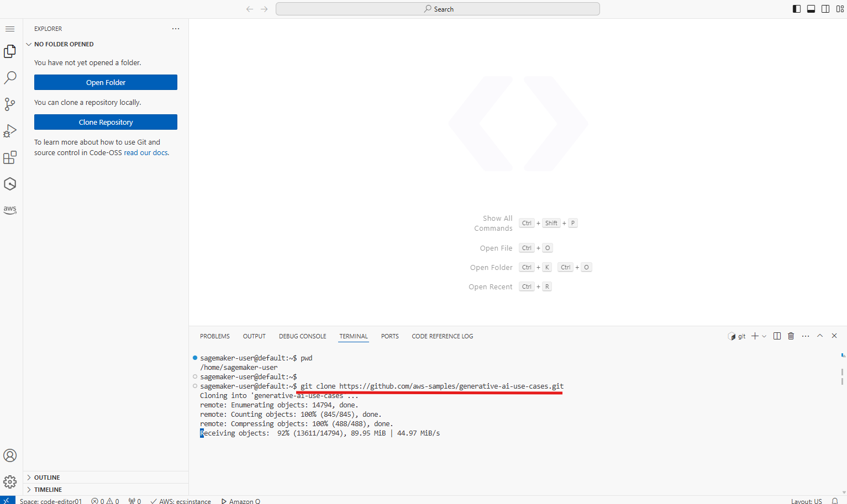Expand the Timeline section
The height and width of the screenshot is (504, 847).
coord(48,490)
